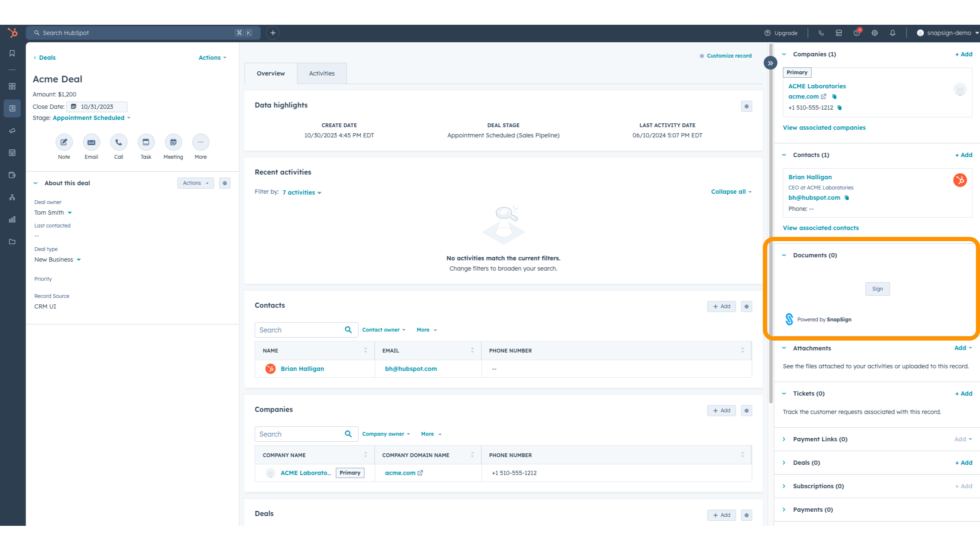Click the Sign button in Documents
Viewport: 980px width, 551px height.
coord(878,289)
